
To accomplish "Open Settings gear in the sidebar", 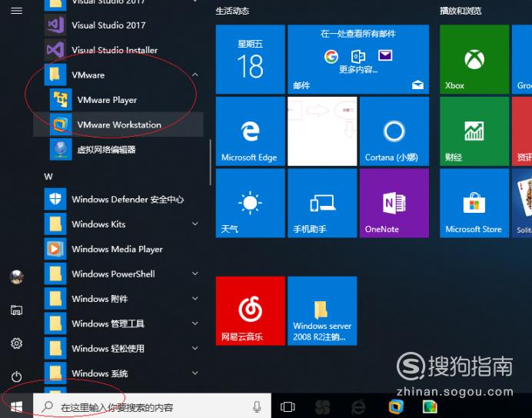I will coord(17,343).
